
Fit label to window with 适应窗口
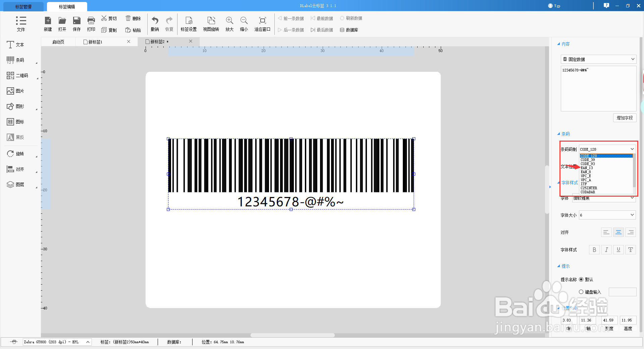coord(262,24)
